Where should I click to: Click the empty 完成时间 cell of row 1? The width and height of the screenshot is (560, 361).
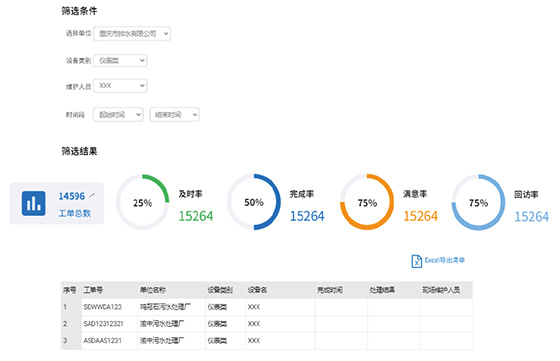click(341, 307)
